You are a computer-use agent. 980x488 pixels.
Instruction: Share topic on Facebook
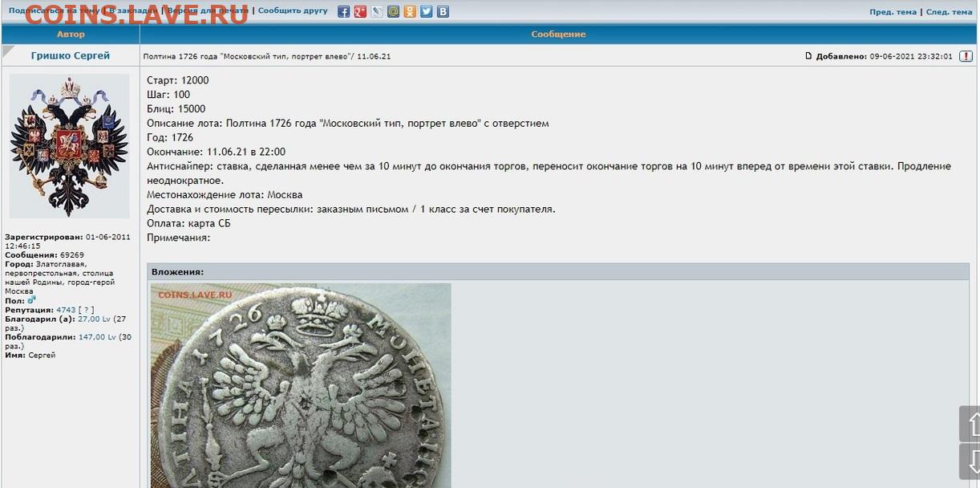(344, 11)
